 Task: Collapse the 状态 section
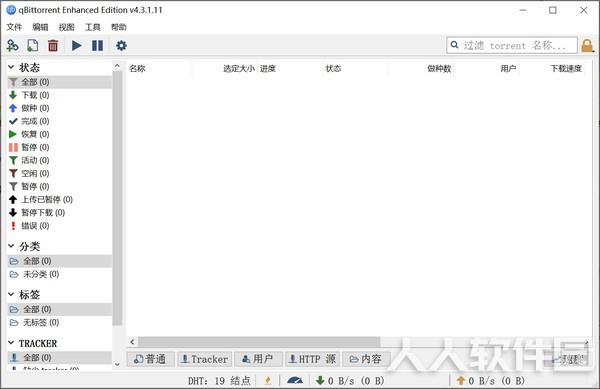11,67
